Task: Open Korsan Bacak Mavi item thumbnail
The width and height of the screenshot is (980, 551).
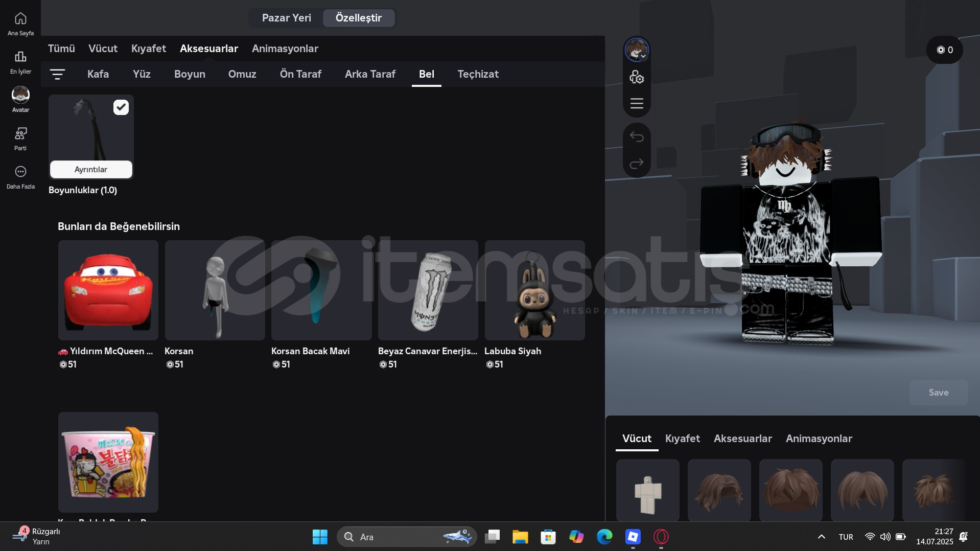Action: point(321,290)
